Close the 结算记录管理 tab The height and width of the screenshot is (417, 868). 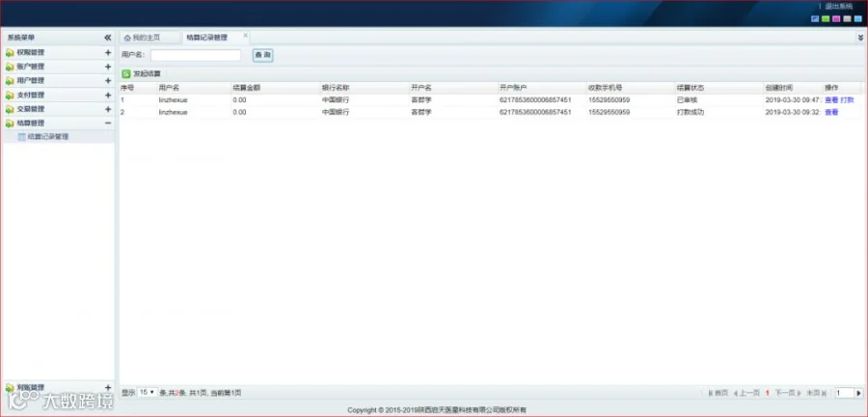point(246,35)
